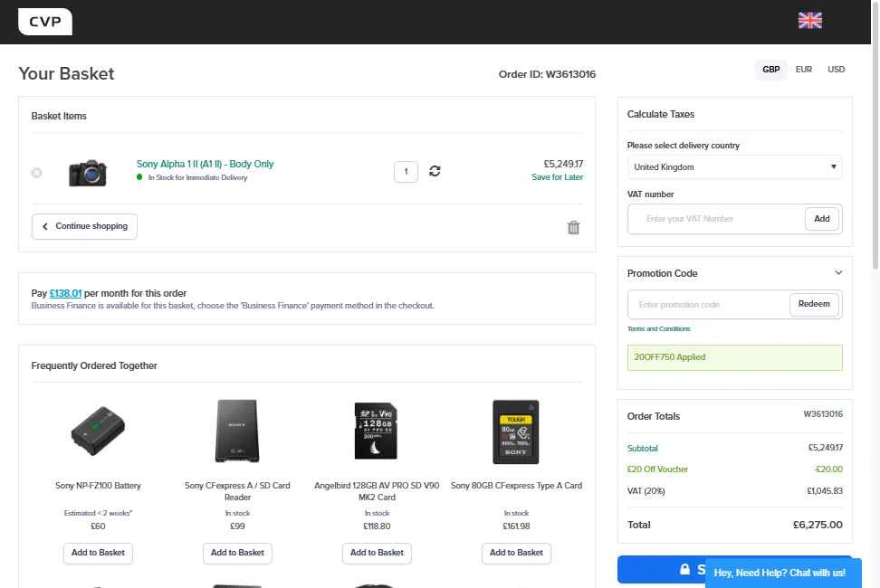
Task: Click the page vertical scrollbar
Action: pyautogui.click(x=875, y=135)
